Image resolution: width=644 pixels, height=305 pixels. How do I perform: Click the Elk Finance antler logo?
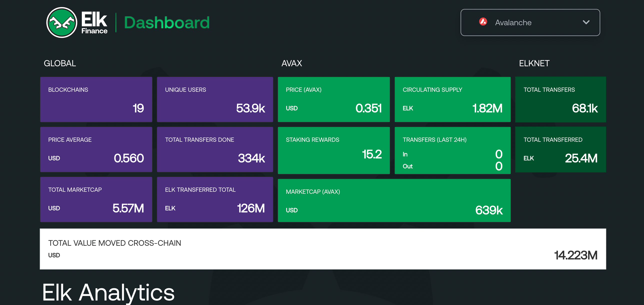(62, 22)
